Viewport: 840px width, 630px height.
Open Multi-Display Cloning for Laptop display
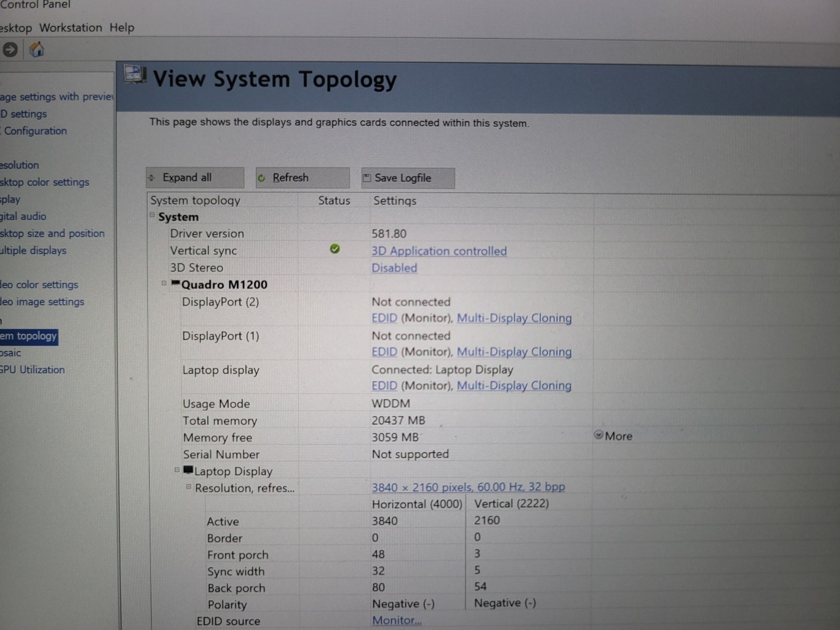tap(514, 385)
